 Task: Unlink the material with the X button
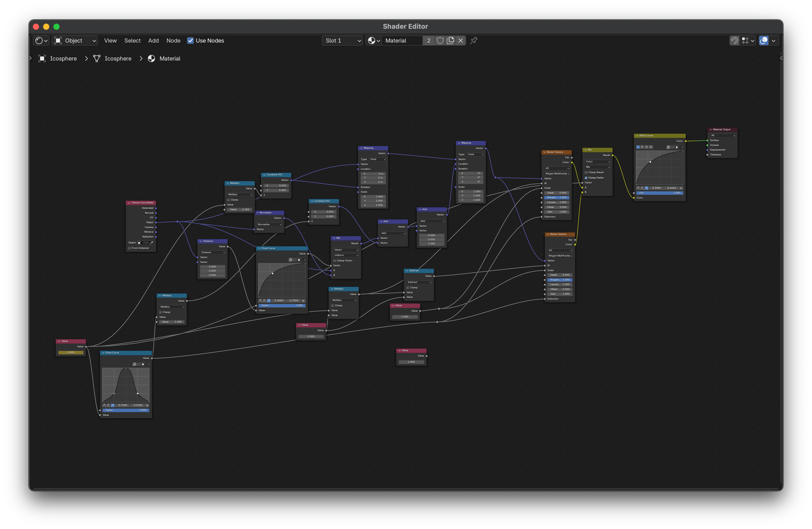[461, 41]
